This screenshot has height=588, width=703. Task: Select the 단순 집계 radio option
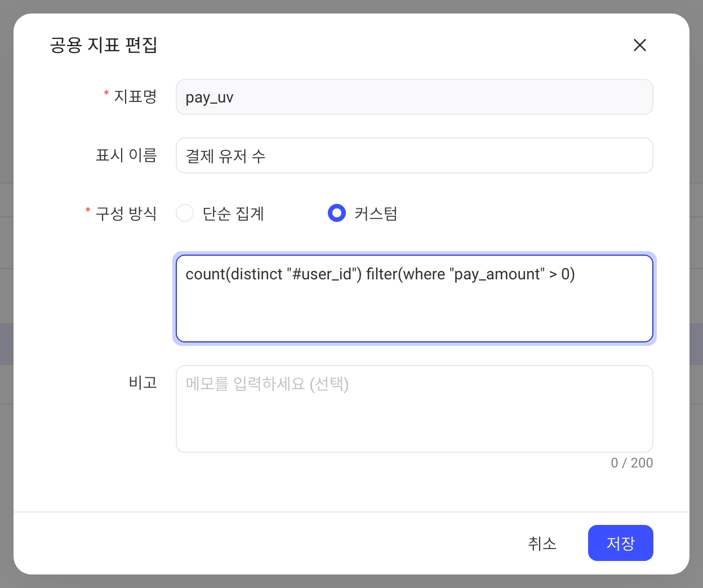coord(185,213)
